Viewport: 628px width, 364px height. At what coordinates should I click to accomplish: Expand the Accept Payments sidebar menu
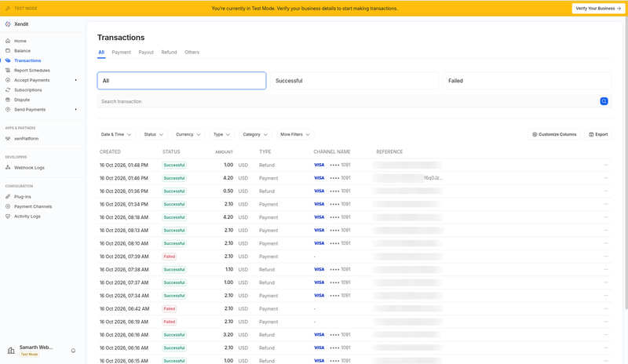(41, 80)
